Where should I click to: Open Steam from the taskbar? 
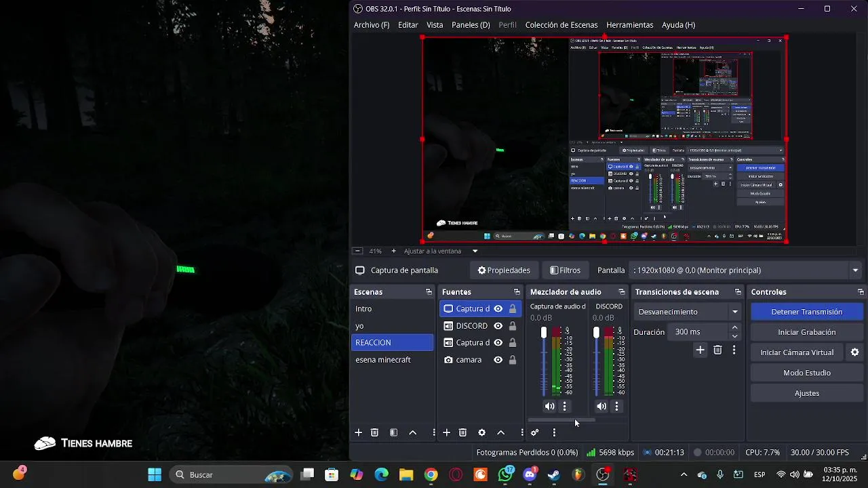(554, 474)
